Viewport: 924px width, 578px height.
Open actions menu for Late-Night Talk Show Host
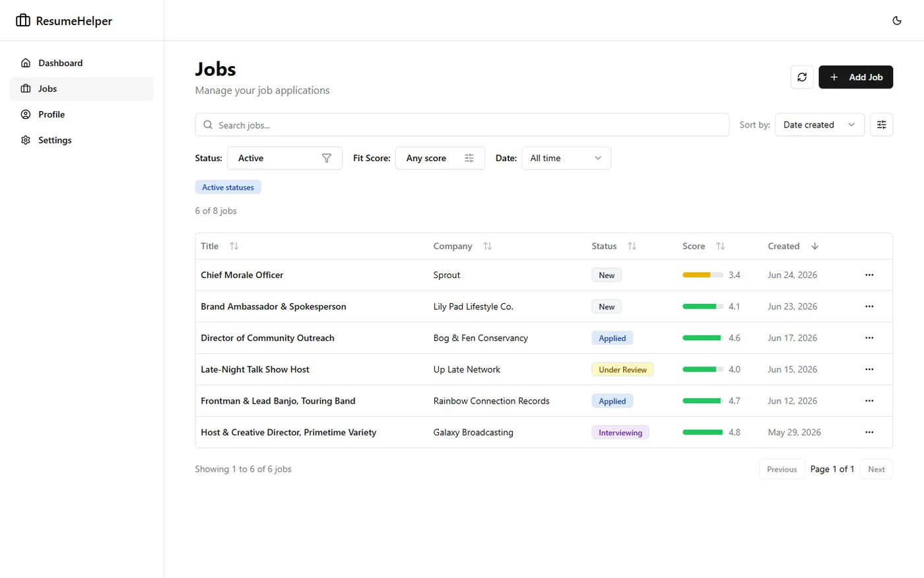pos(869,369)
